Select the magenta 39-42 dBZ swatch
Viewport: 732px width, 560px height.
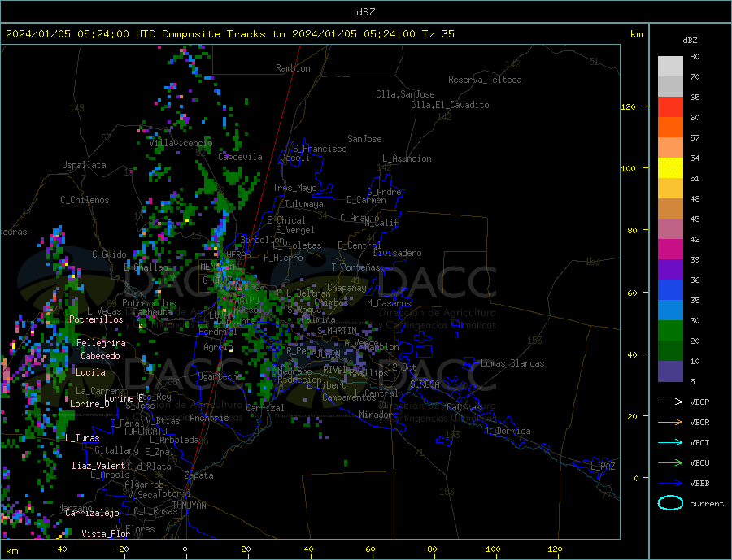(x=670, y=250)
